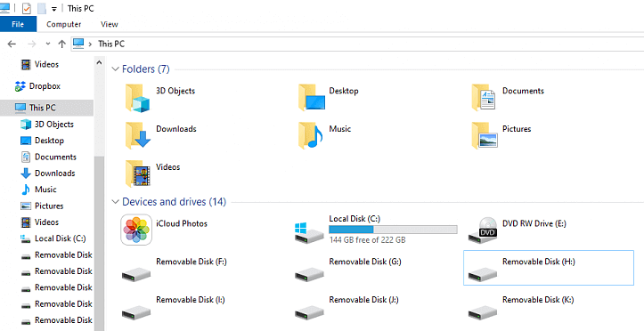Open the Customize Quick Access Toolbar dropdown
Screen dimensions: 644x331
53,9
